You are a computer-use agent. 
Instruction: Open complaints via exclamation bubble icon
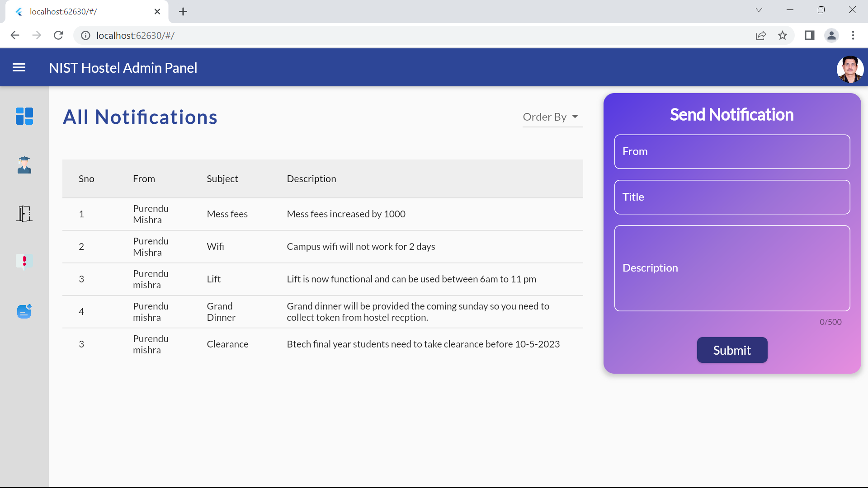click(x=24, y=262)
